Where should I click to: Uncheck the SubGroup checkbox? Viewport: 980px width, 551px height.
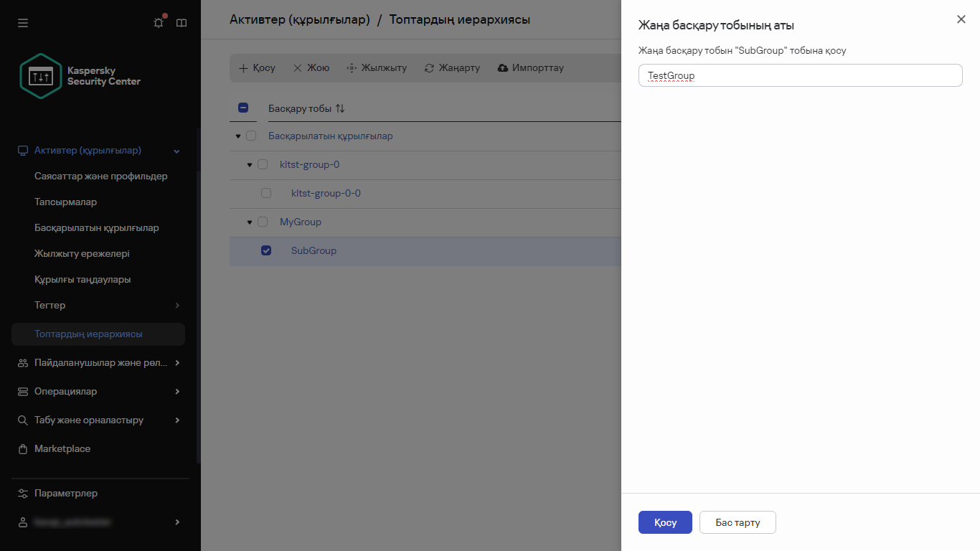(266, 250)
